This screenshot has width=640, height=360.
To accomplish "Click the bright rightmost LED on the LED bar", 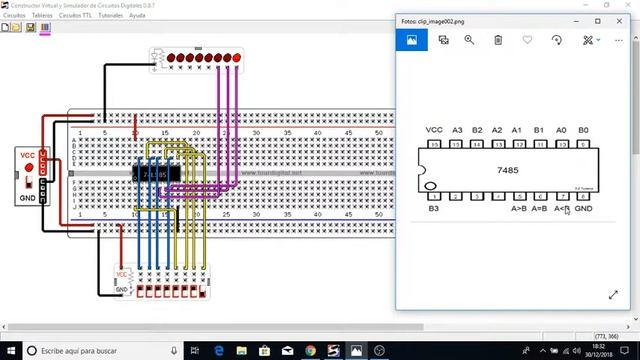I will (237, 58).
